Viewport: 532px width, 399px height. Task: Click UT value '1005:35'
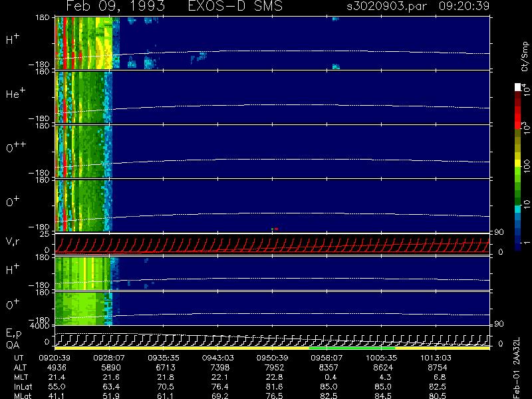(x=381, y=358)
